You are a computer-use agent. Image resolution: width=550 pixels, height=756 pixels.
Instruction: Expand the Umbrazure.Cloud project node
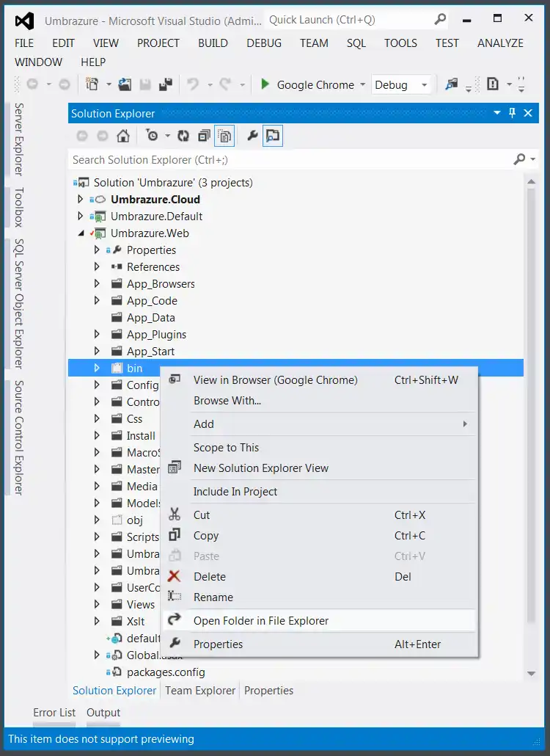(81, 199)
